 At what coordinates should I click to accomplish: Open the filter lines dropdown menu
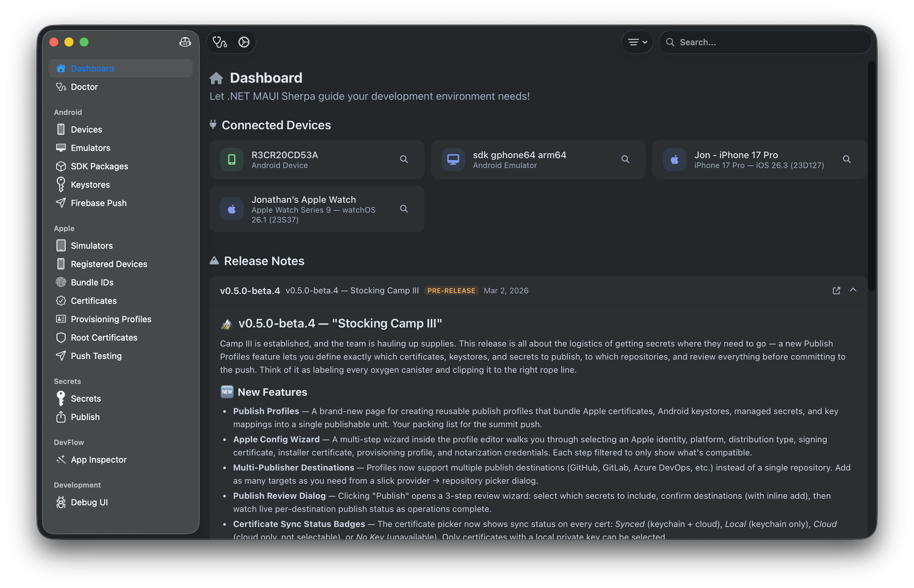(637, 42)
